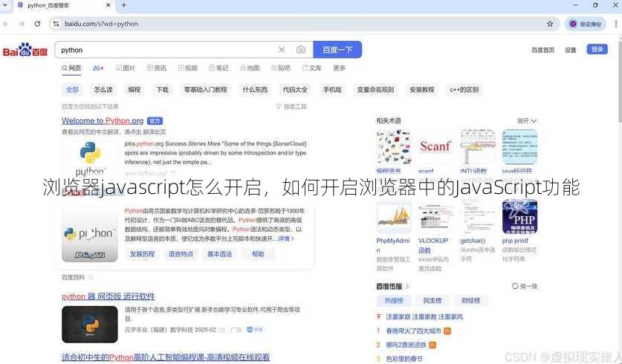Viewport: 622px width, 364px height.
Task: Open tab search dropdown arrow
Action: 5,5
